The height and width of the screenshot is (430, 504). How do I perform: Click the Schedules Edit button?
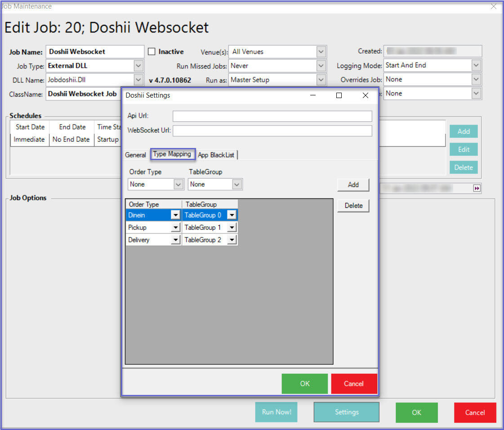(464, 149)
